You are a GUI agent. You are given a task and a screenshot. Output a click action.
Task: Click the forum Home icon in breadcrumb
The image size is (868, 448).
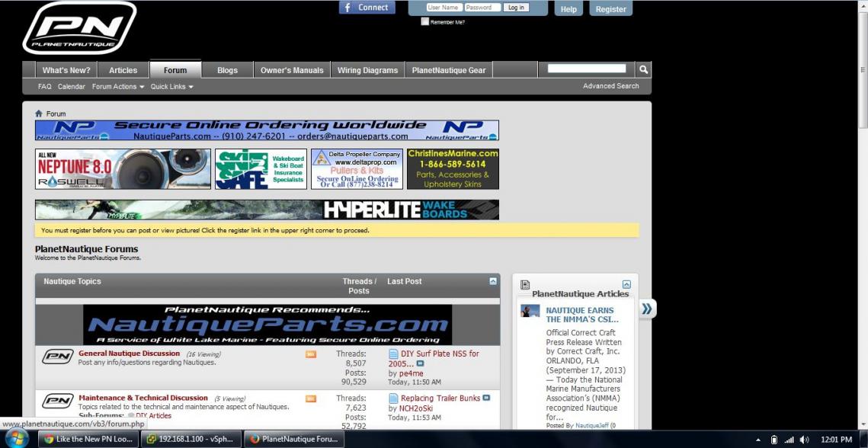(39, 114)
